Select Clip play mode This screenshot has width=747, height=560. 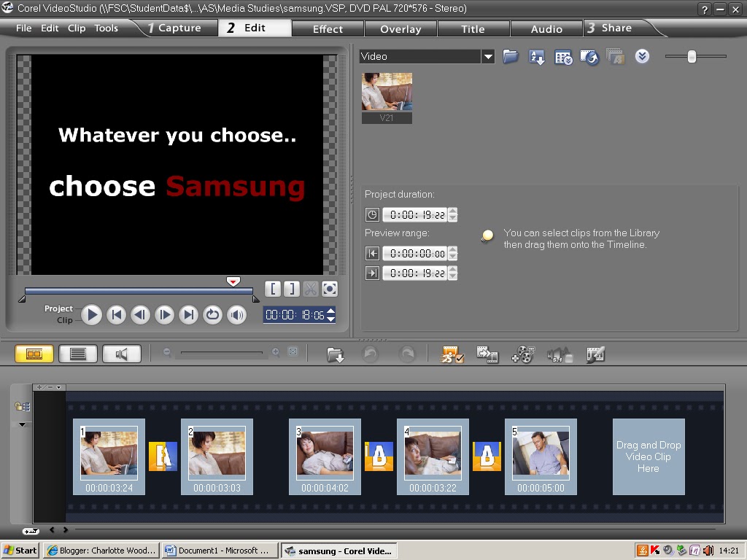[65, 321]
